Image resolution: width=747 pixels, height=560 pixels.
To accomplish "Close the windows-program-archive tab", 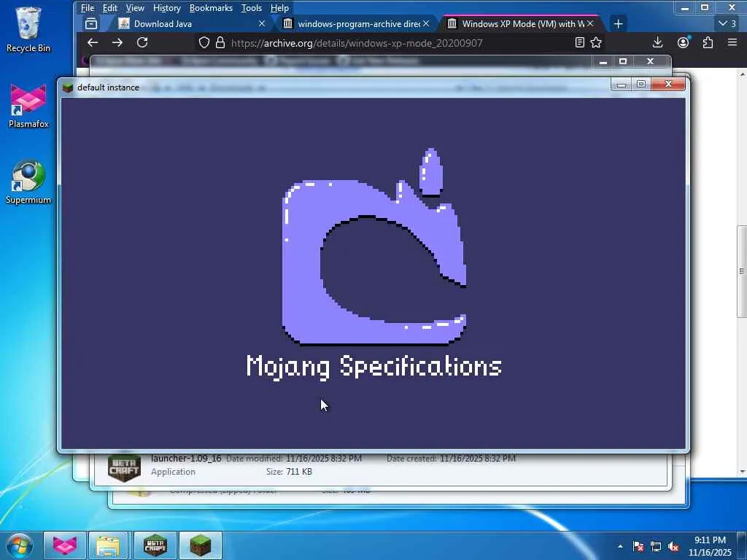I will coord(426,23).
